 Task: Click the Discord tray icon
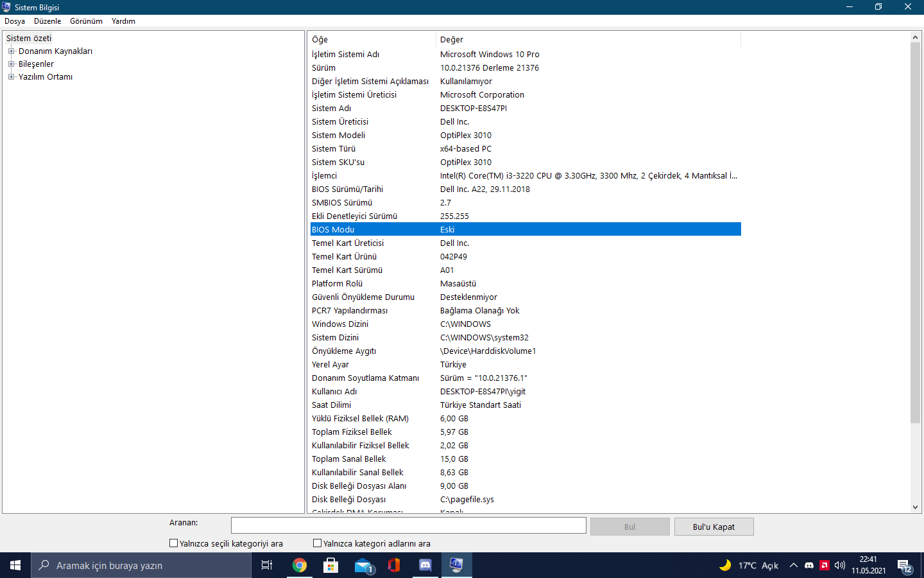pos(809,565)
